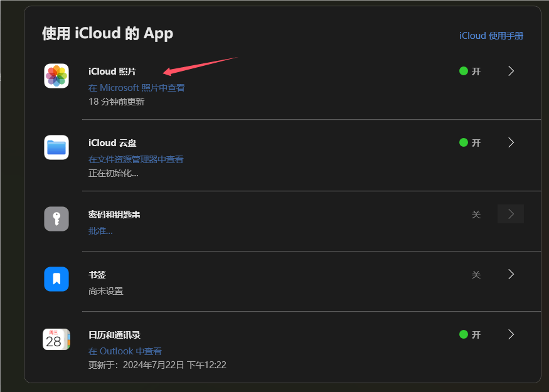The height and width of the screenshot is (392, 549).
Task: Click the 开 status of iCloud 云盘
Action: tap(470, 142)
